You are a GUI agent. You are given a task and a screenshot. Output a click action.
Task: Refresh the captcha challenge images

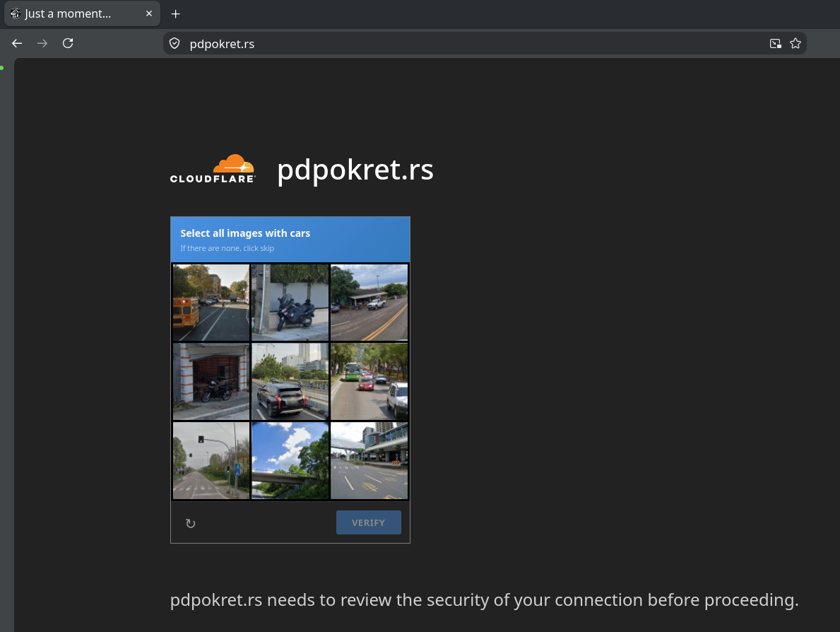pyautogui.click(x=190, y=523)
